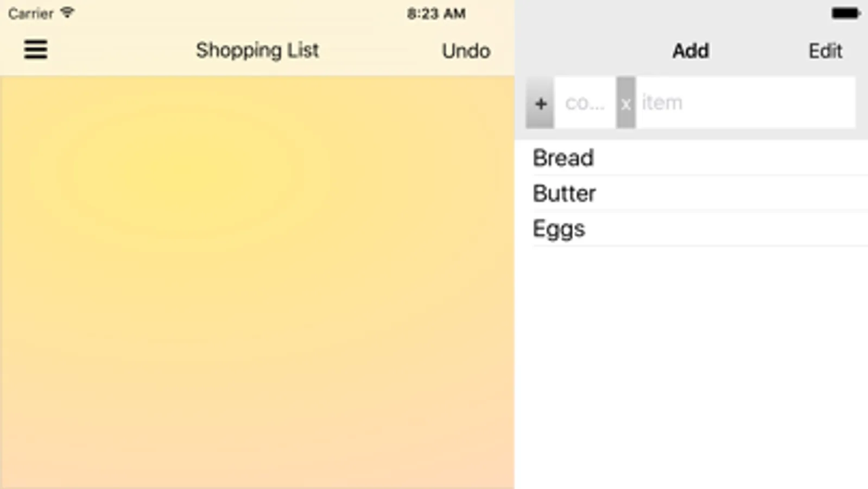Click the count input field

(x=585, y=103)
